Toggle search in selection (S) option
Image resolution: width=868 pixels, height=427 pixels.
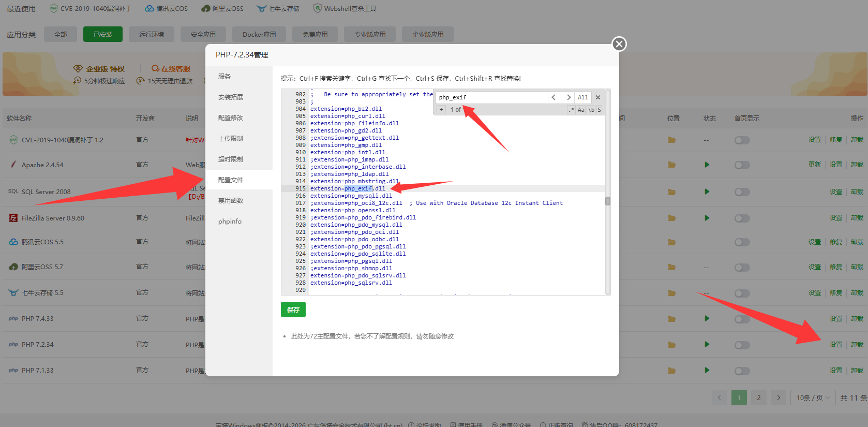click(x=599, y=110)
